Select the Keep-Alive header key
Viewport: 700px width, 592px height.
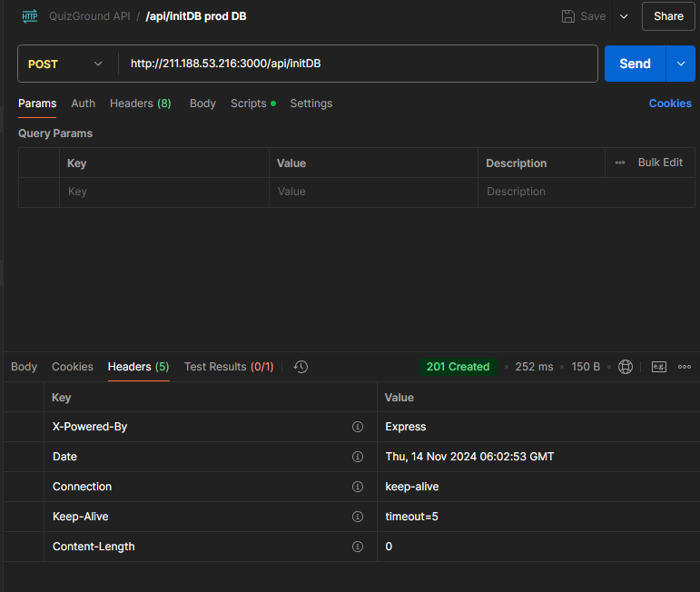tap(81, 517)
